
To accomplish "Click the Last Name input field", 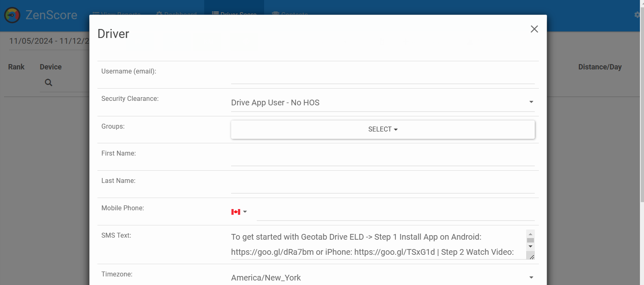I will tap(383, 185).
